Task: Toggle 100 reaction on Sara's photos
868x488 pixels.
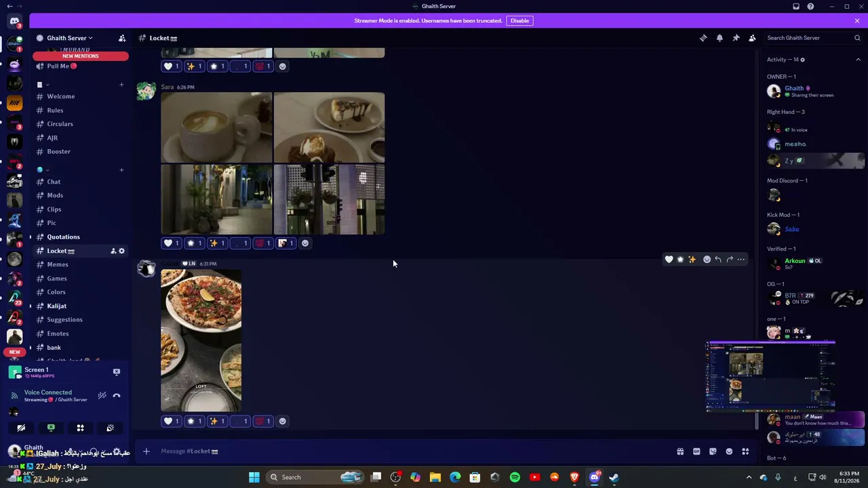Action: 262,243
